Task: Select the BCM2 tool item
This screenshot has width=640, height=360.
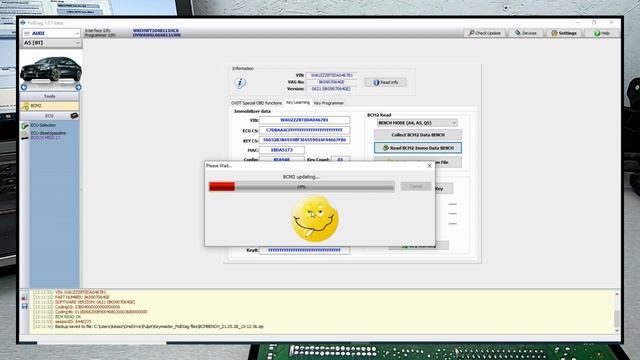Action: click(50, 106)
